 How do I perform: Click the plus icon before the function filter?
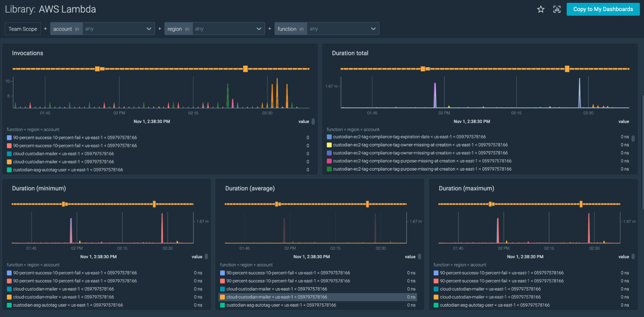tap(269, 29)
